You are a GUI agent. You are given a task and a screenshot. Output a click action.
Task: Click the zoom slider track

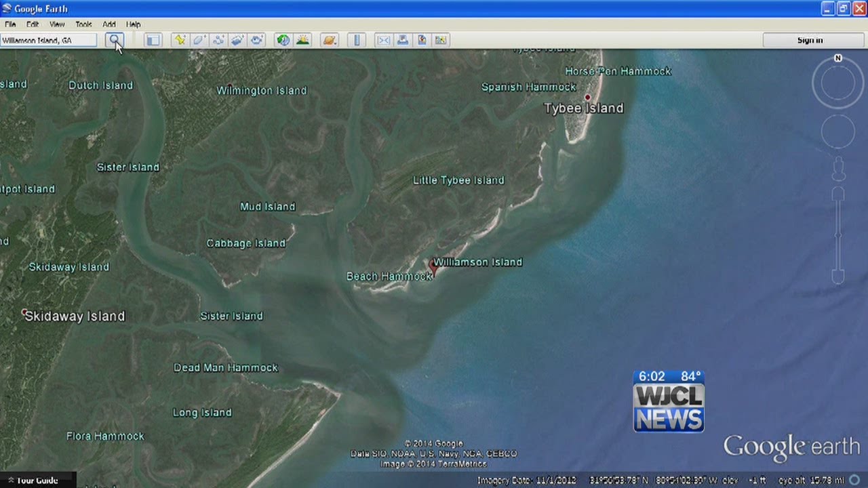pos(838,235)
